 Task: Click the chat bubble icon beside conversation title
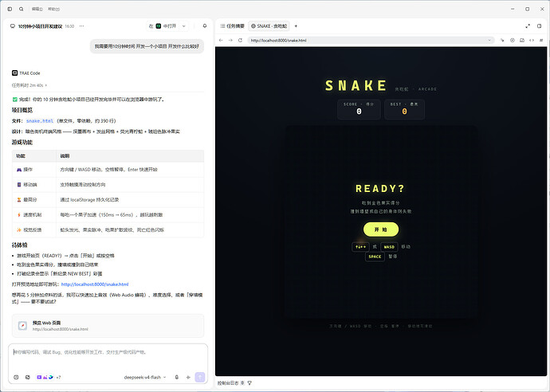[13, 26]
